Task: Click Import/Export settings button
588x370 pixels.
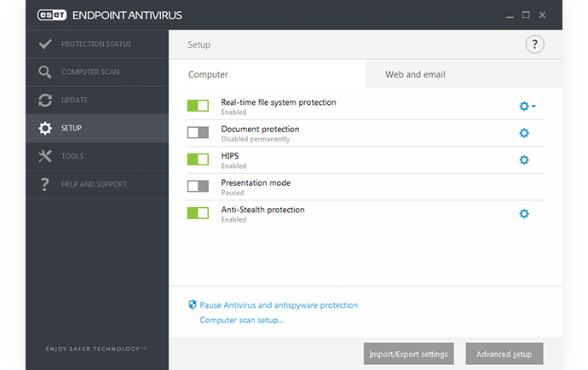Action: (x=408, y=354)
